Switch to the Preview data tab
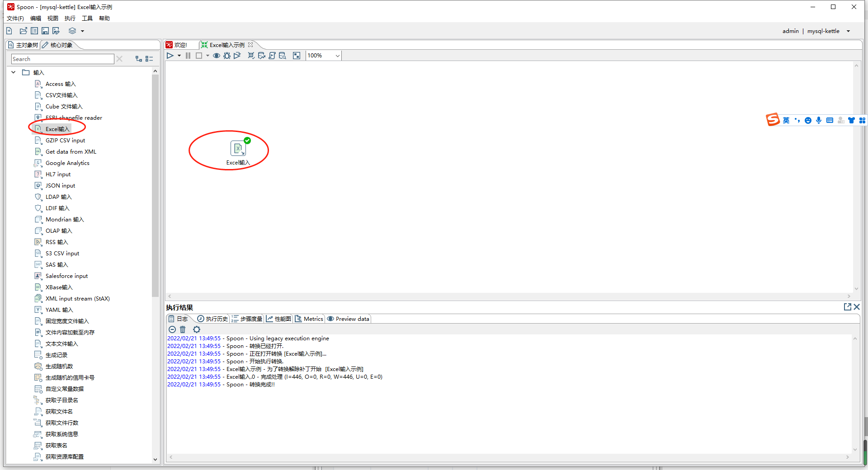The image size is (868, 470). click(348, 319)
